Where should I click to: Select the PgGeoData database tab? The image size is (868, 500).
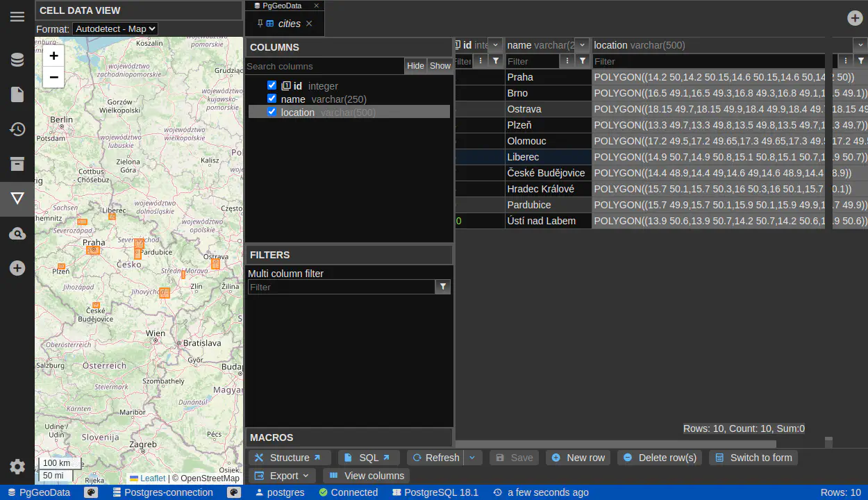pos(281,6)
